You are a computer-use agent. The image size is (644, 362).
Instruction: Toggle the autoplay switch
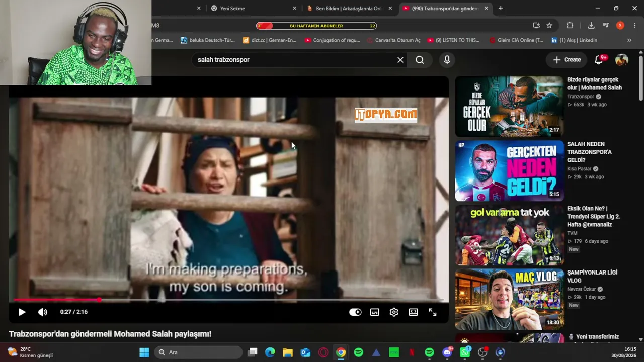(355, 312)
